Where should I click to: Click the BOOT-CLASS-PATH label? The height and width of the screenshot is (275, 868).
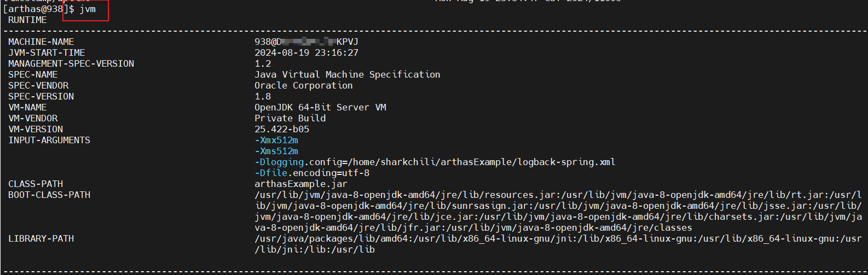tap(49, 195)
